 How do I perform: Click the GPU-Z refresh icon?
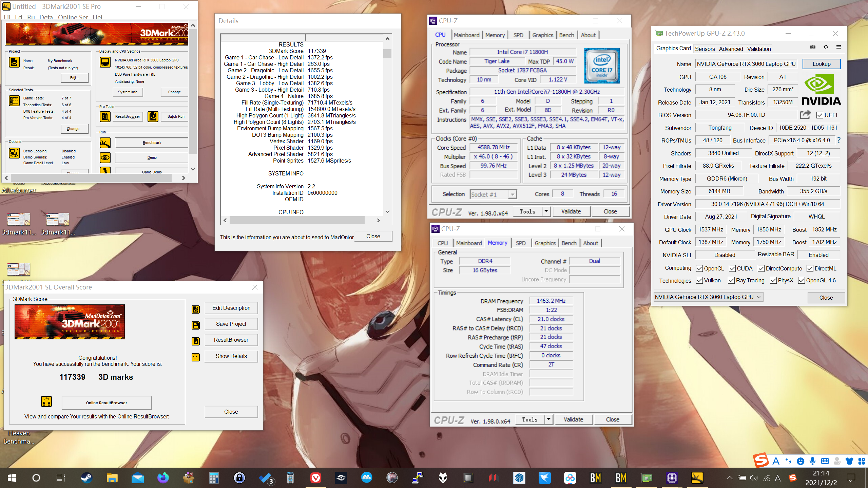click(x=826, y=47)
